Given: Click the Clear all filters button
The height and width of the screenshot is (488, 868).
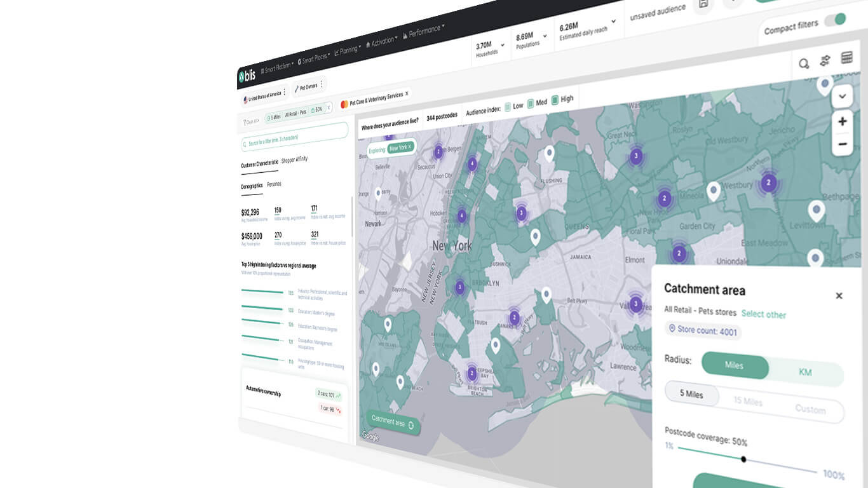Looking at the screenshot, I should pyautogui.click(x=252, y=121).
